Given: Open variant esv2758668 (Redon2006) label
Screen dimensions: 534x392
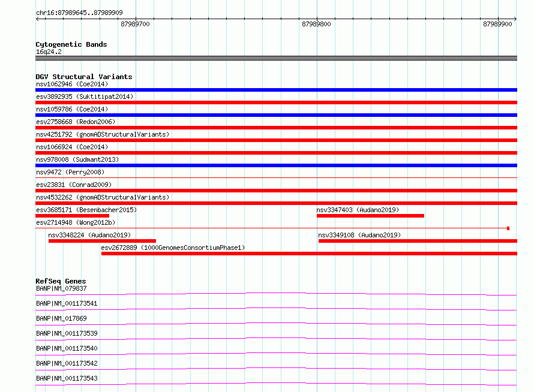Looking at the screenshot, I should [76, 122].
